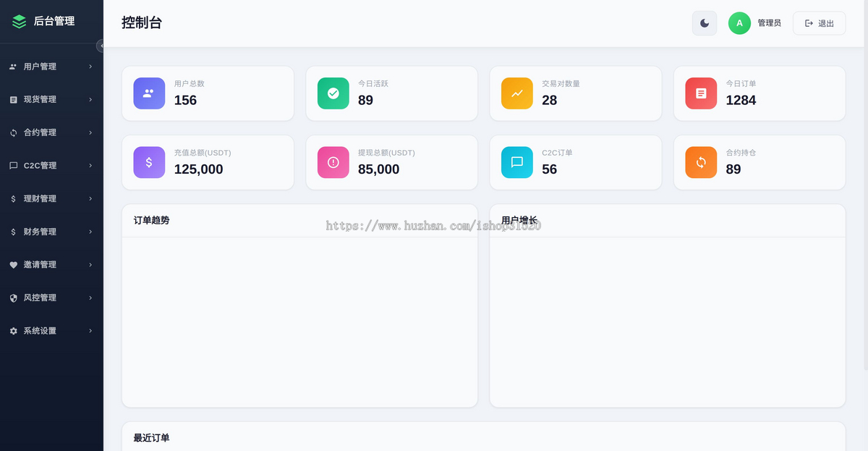Open the 合约管理 menu label
Screen dimensions: 868x451
(40, 132)
